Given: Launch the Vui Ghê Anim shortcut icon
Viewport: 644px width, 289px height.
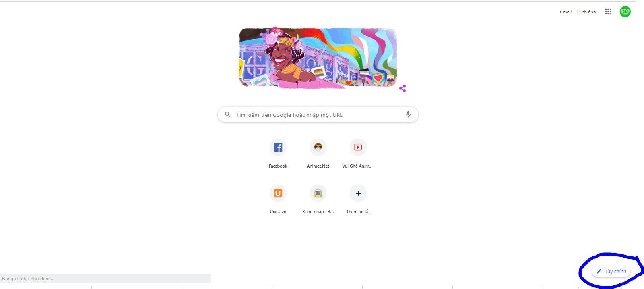Looking at the screenshot, I should click(358, 147).
